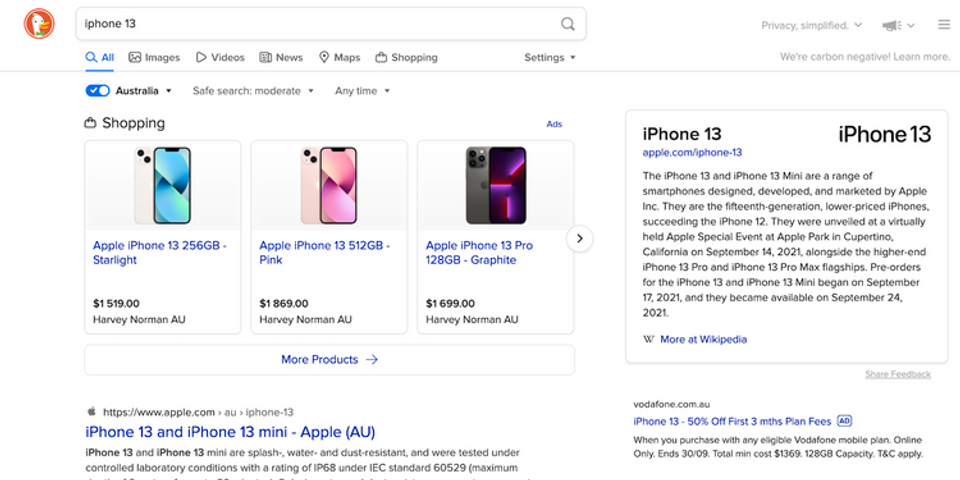Expand the Settings dropdown
The height and width of the screenshot is (480, 960).
click(x=550, y=58)
